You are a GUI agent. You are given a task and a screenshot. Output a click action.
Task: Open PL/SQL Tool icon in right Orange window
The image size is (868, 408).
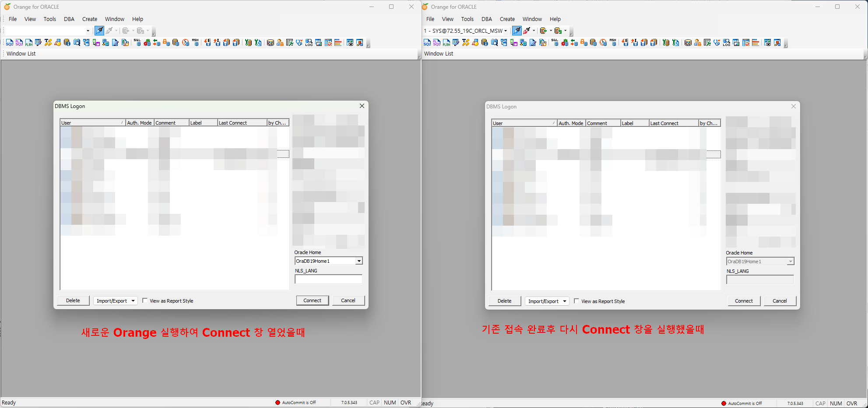(436, 42)
